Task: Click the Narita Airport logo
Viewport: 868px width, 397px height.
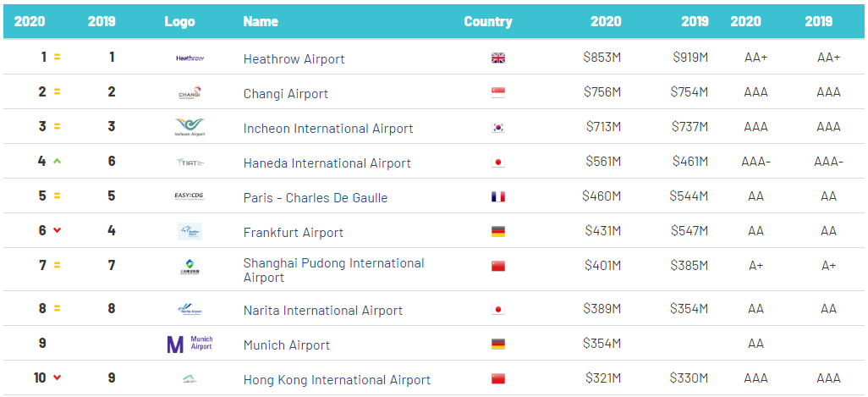Action: (190, 310)
